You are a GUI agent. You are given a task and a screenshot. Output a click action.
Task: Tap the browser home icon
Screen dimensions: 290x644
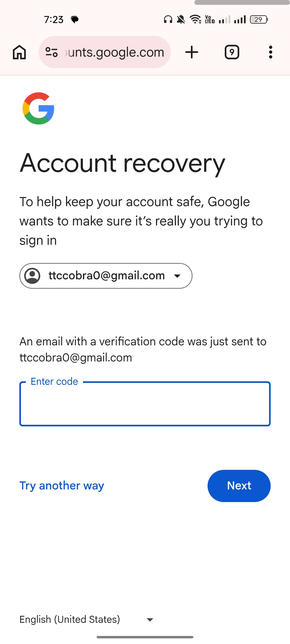tap(19, 52)
